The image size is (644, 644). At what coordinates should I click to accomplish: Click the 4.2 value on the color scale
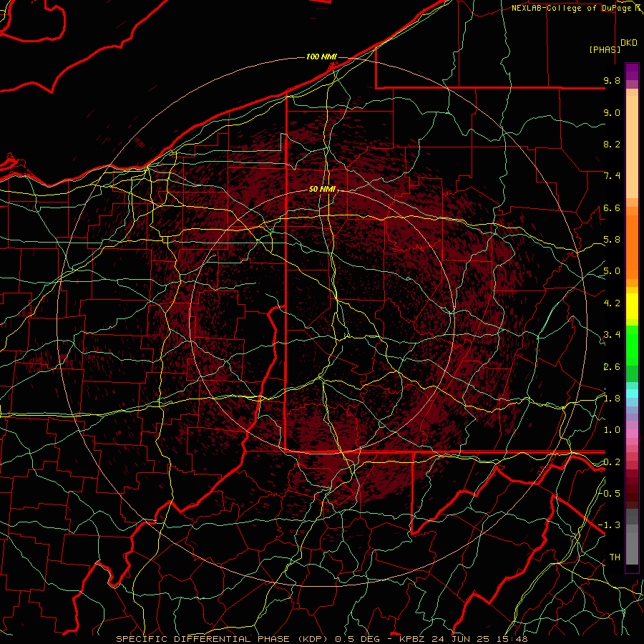point(612,303)
